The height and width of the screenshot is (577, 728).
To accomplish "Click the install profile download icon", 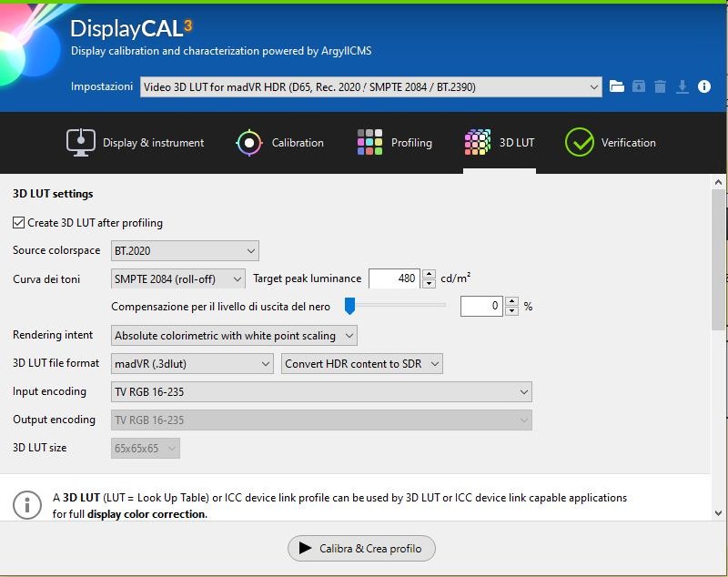I will [x=682, y=86].
